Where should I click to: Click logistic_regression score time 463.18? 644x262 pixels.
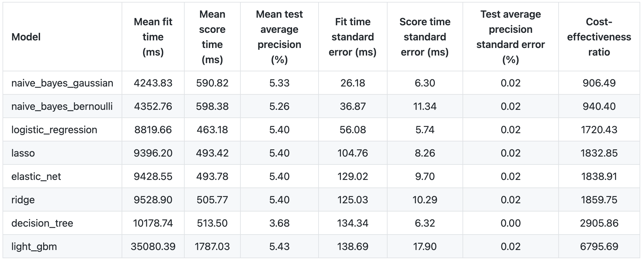[212, 130]
